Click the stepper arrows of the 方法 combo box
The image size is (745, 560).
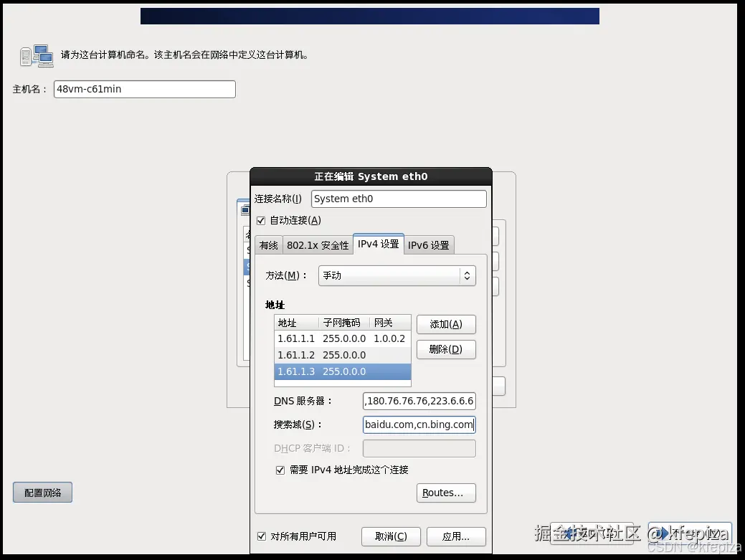pyautogui.click(x=467, y=275)
